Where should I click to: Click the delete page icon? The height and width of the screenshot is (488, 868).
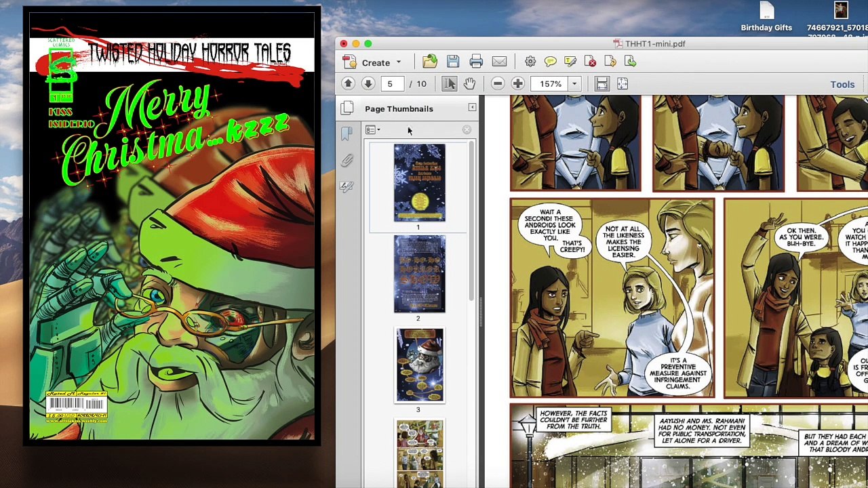point(591,62)
